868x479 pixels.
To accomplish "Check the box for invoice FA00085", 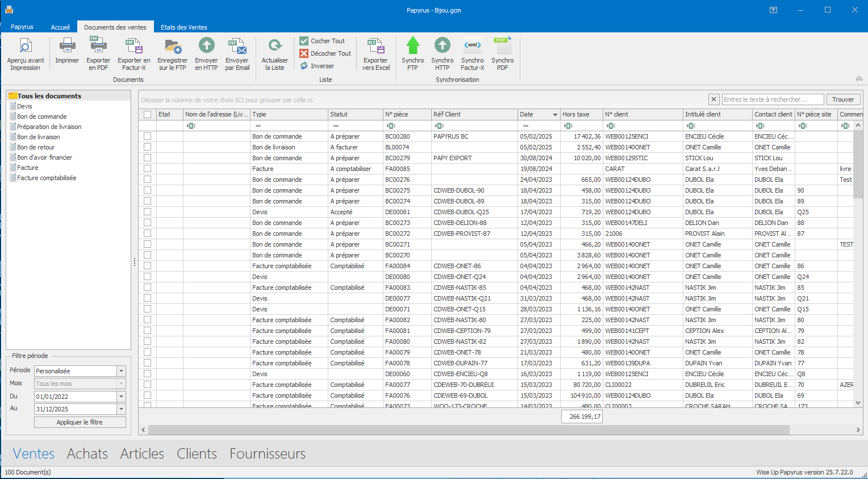I will click(x=148, y=169).
